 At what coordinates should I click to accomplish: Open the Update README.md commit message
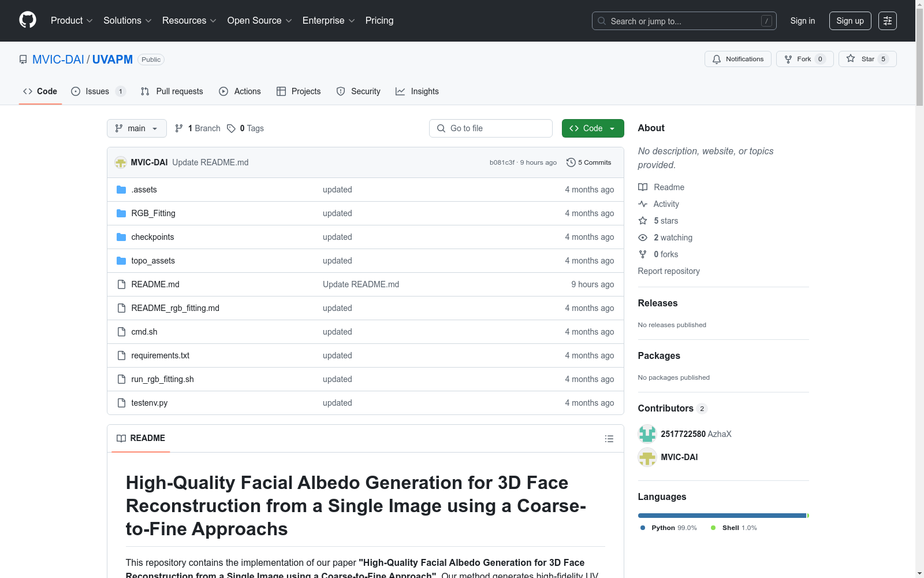[210, 162]
